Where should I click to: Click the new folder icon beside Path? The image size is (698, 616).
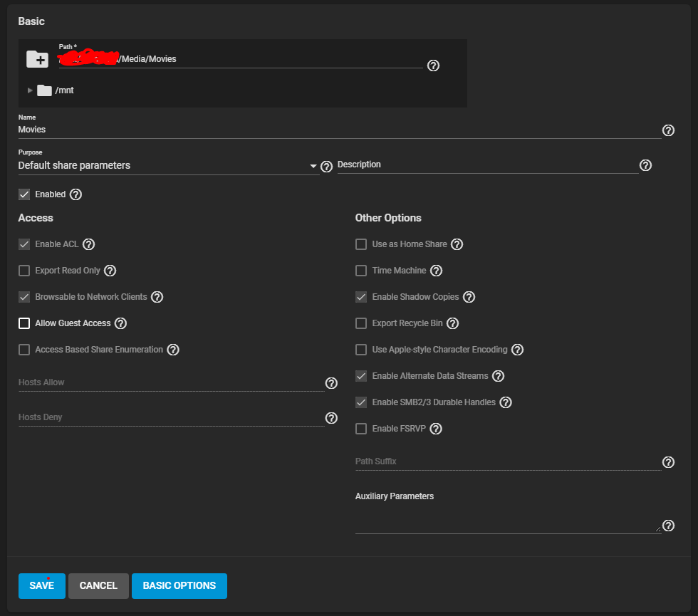37,59
